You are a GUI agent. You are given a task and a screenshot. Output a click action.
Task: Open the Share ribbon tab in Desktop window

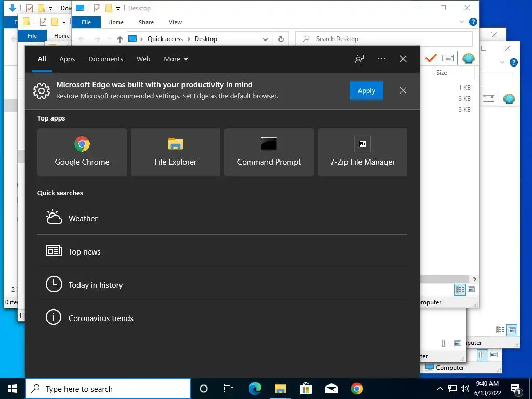[x=146, y=22]
